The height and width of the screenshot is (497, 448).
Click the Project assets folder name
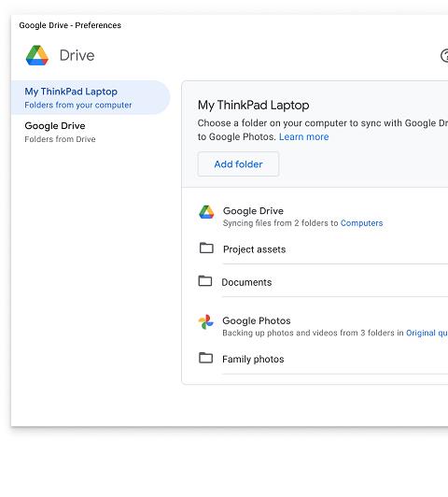[x=254, y=249]
